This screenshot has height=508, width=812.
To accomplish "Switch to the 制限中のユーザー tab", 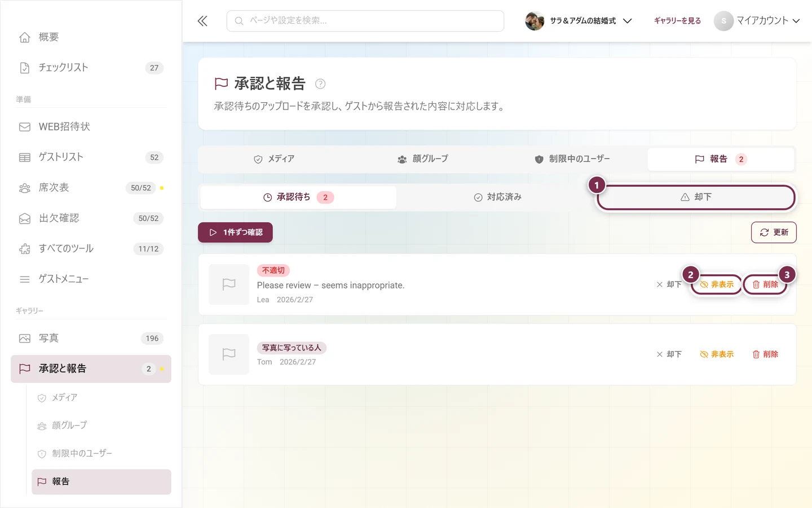I will tap(572, 159).
